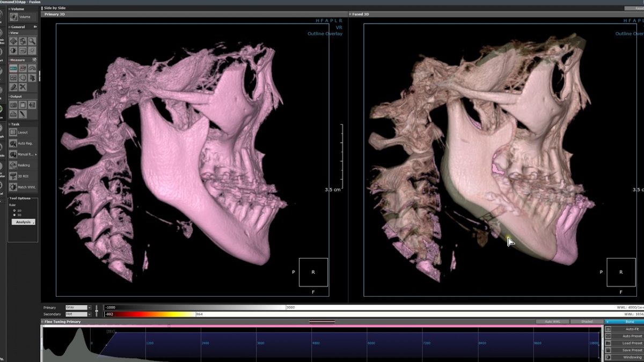
Task: Select the ruler measure tool
Action: [x=14, y=68]
